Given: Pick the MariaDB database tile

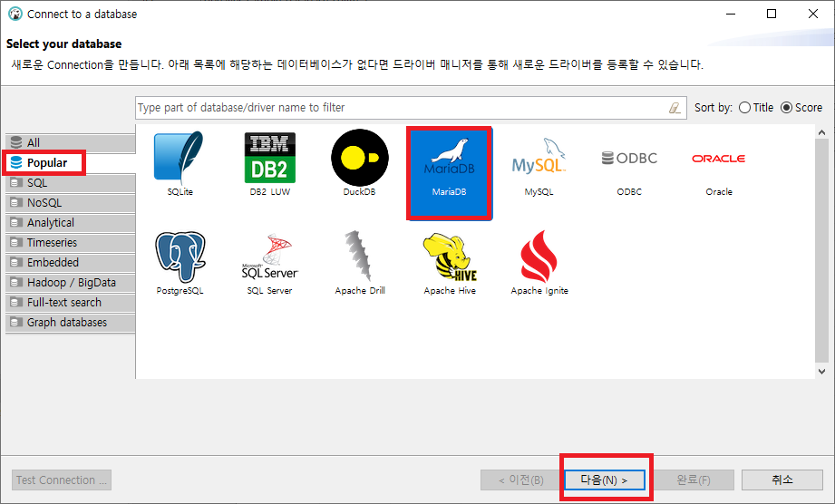Looking at the screenshot, I should [449, 172].
